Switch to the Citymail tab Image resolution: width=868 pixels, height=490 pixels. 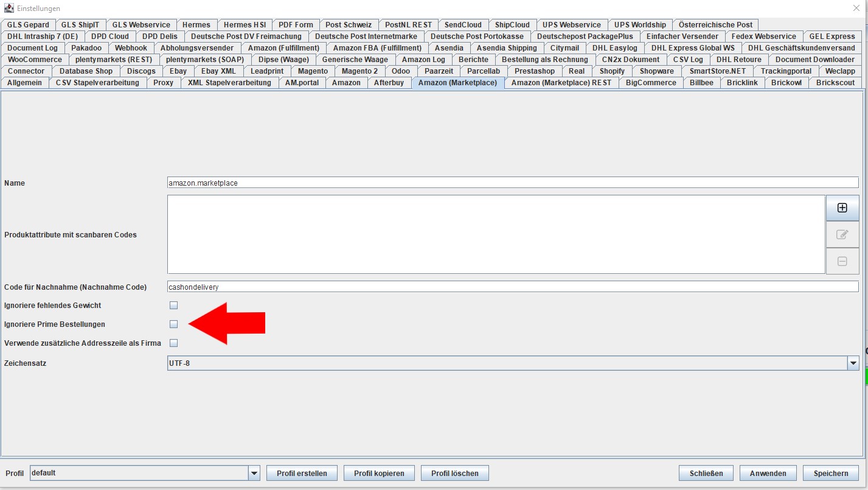click(x=564, y=47)
